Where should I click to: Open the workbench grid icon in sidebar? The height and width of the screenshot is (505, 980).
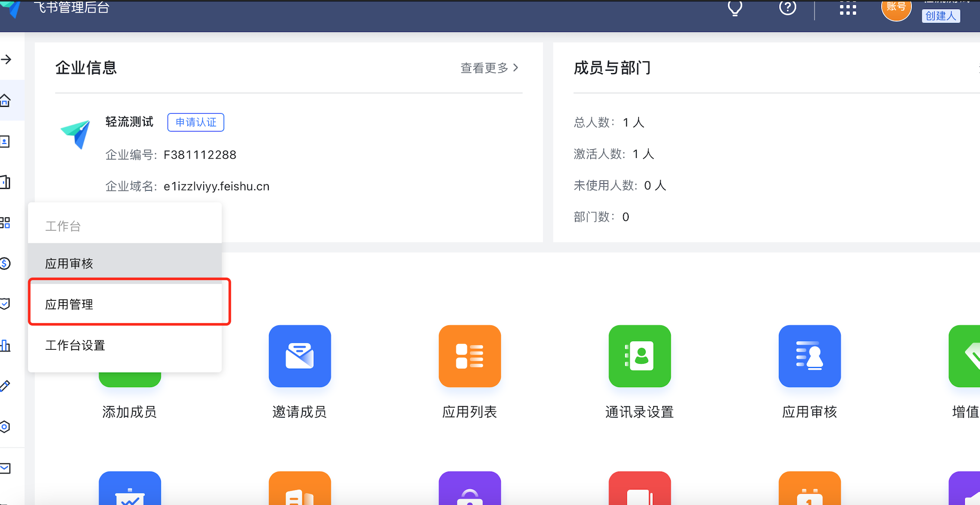[5, 223]
